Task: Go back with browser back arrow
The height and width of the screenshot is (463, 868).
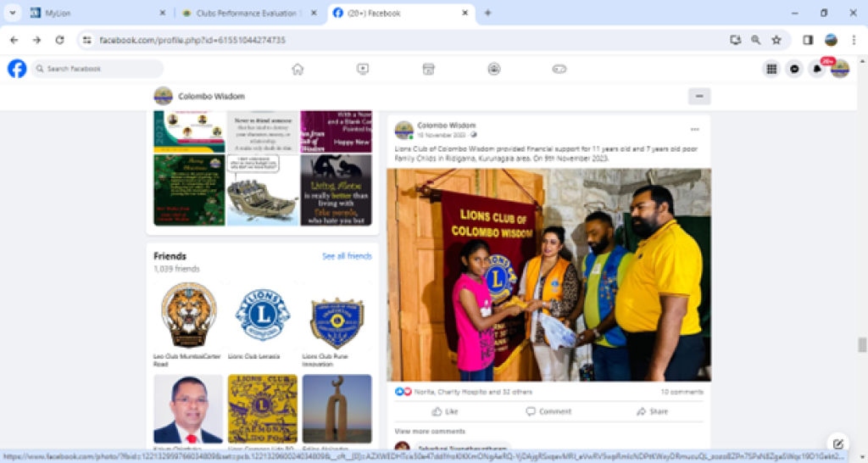Action: [x=14, y=40]
